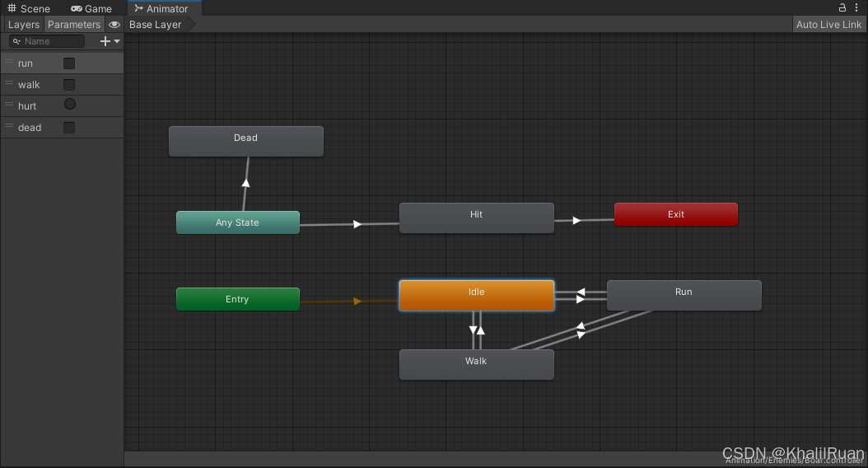Select the dead parameter name
Image resolution: width=868 pixels, height=468 pixels.
(30, 128)
